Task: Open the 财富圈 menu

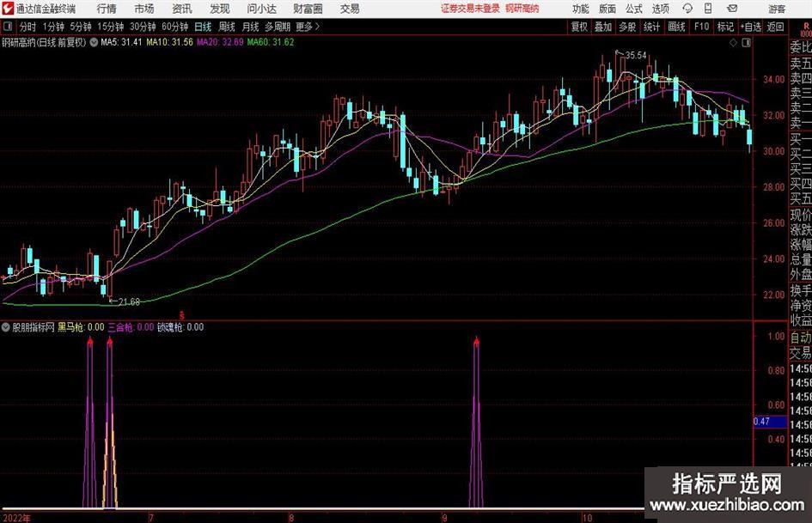Action: (308, 9)
